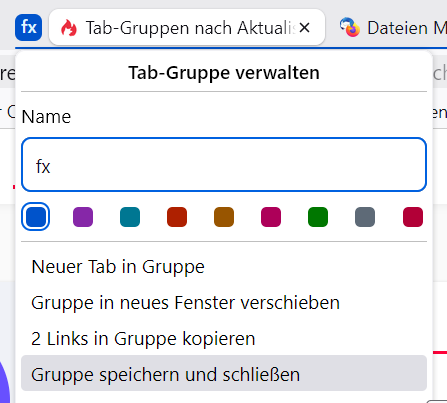Pick the teal group color
Screen dimensions: 447x403
pyautogui.click(x=130, y=217)
